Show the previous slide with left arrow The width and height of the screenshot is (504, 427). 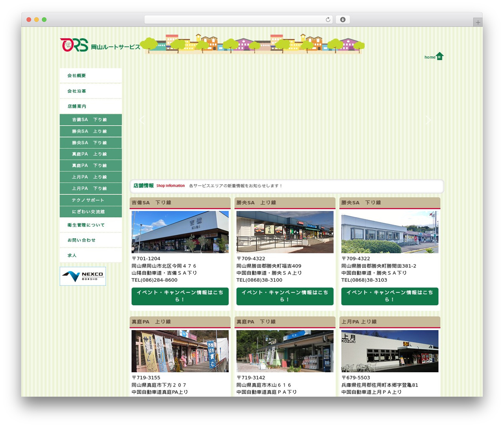pyautogui.click(x=142, y=120)
